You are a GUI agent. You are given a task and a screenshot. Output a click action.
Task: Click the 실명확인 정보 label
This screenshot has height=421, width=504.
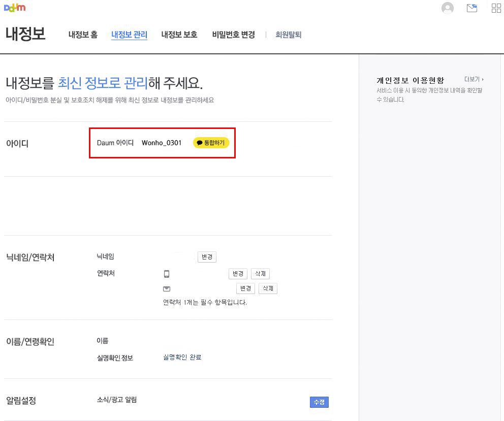(x=115, y=358)
